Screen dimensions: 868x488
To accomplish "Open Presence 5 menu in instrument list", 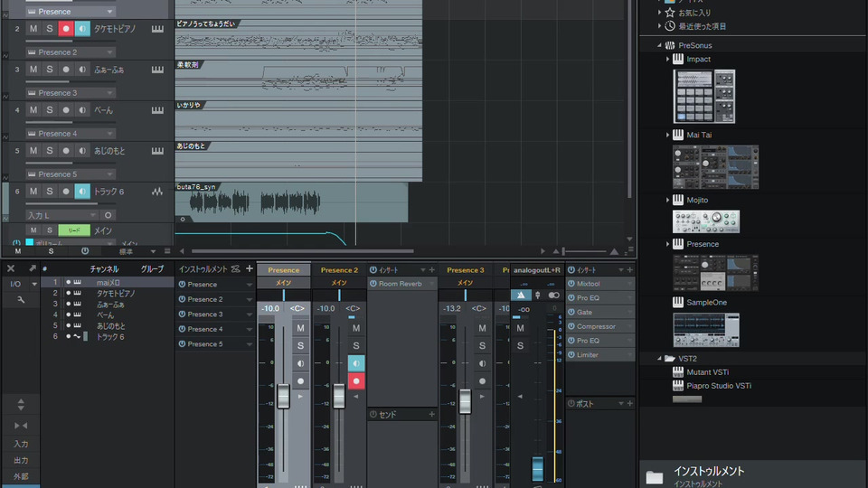I will click(250, 344).
